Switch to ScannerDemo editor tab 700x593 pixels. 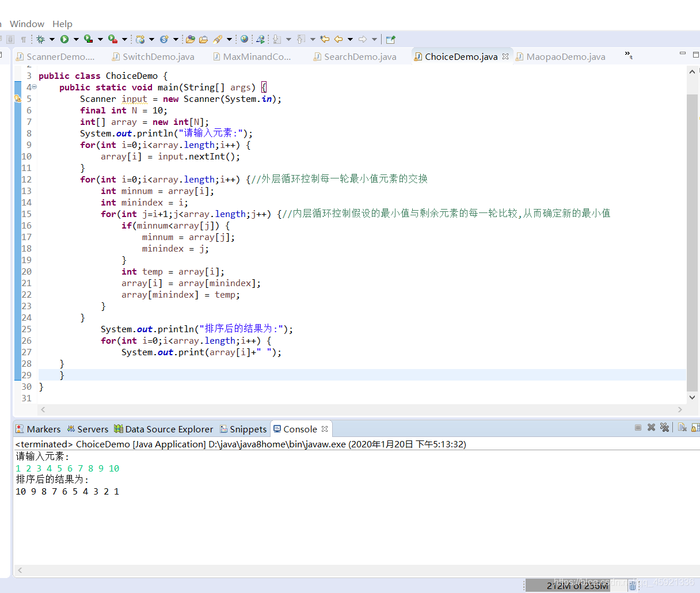(x=55, y=56)
